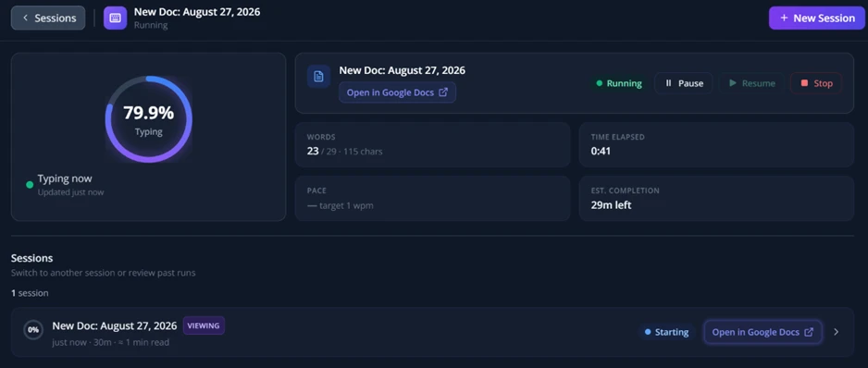
Task: Click the 0% progress badge in session row
Action: [33, 330]
